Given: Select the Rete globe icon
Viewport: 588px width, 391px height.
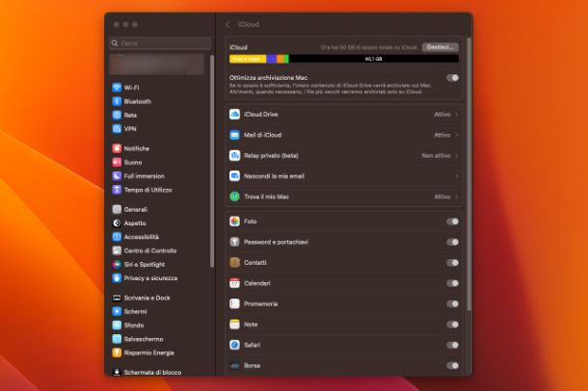Looking at the screenshot, I should [x=117, y=115].
